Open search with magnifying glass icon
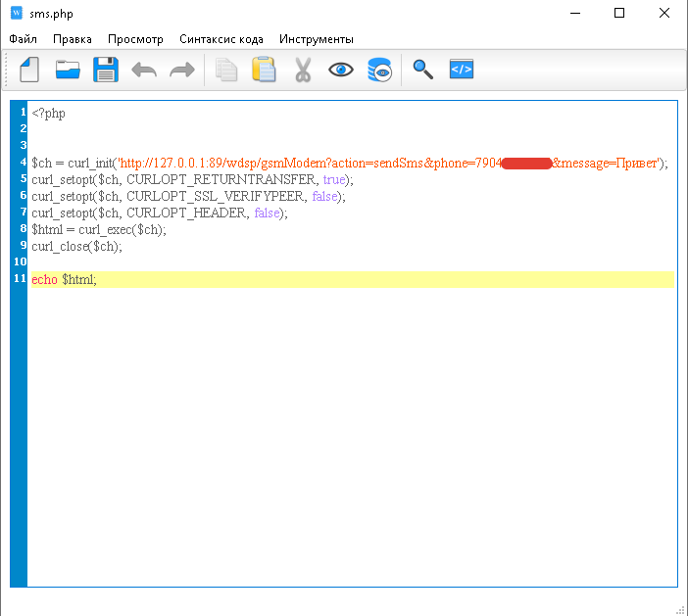Image resolution: width=688 pixels, height=616 pixels. 423,70
